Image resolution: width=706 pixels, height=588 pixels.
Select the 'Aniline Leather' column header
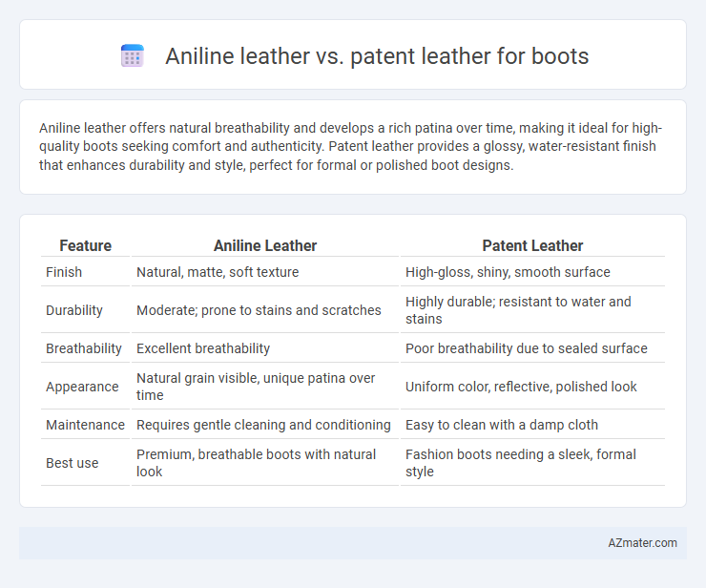pos(265,245)
